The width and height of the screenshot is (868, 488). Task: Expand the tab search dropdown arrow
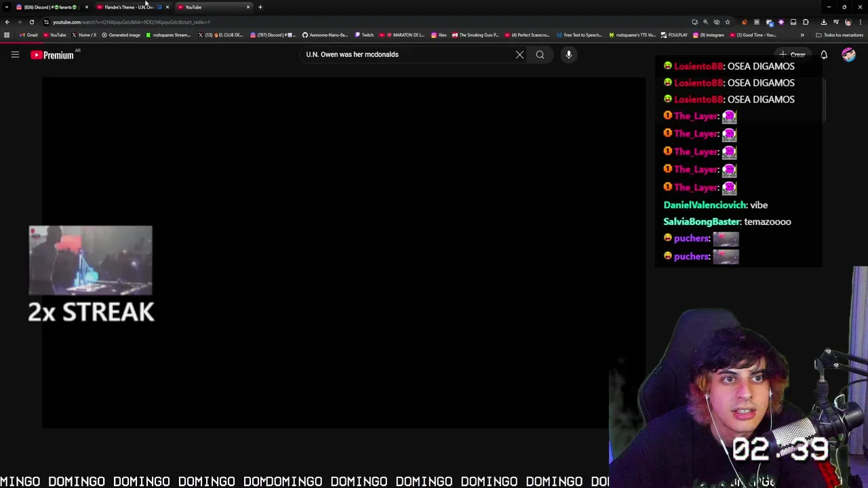point(7,7)
